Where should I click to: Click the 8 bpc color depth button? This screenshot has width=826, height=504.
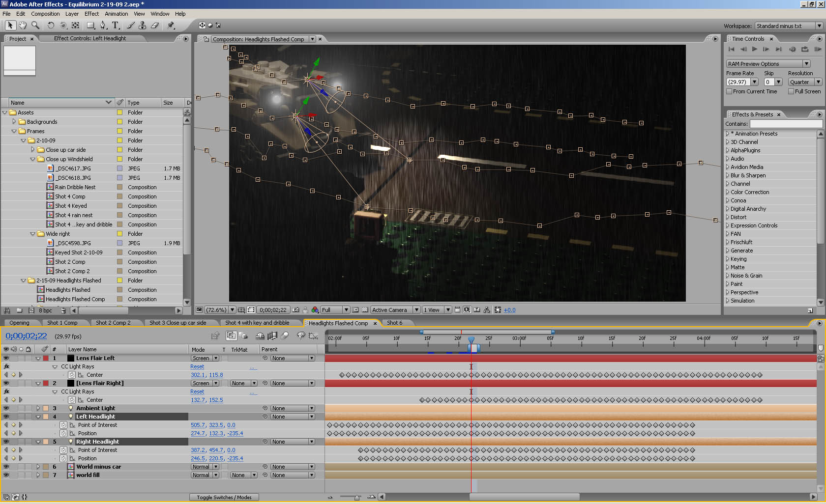coord(45,310)
